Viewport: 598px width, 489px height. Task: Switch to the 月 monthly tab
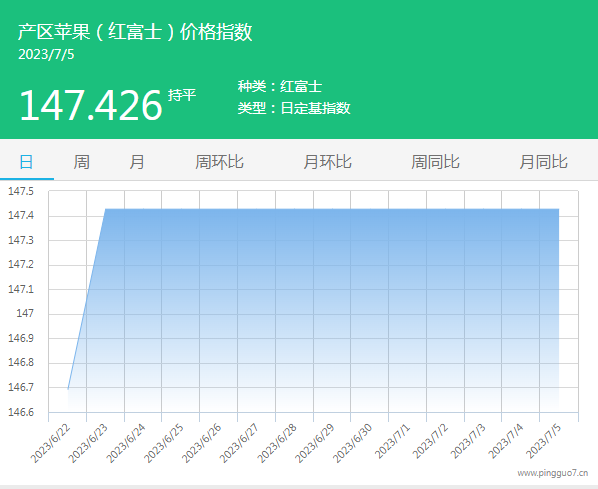pos(137,162)
